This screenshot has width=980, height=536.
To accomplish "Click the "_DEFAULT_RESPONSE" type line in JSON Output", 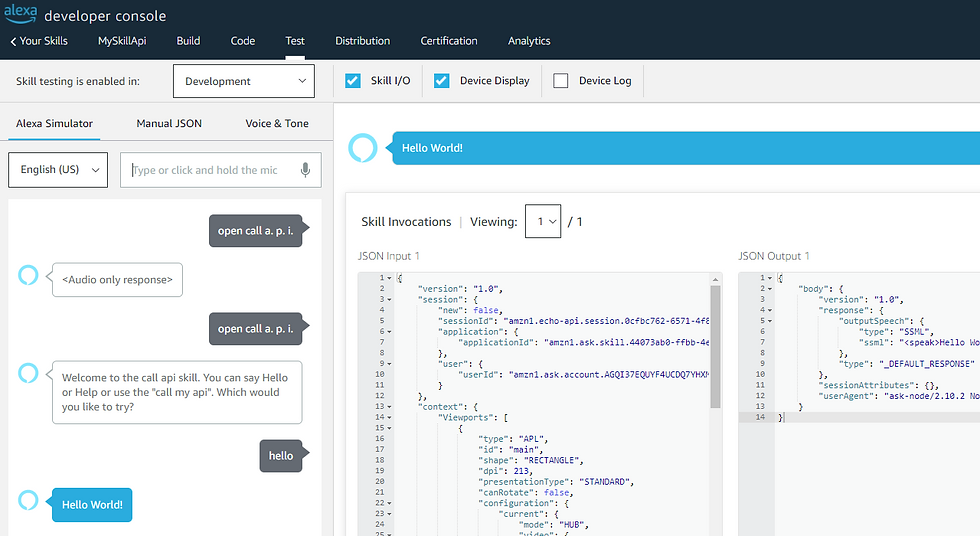I will [906, 364].
